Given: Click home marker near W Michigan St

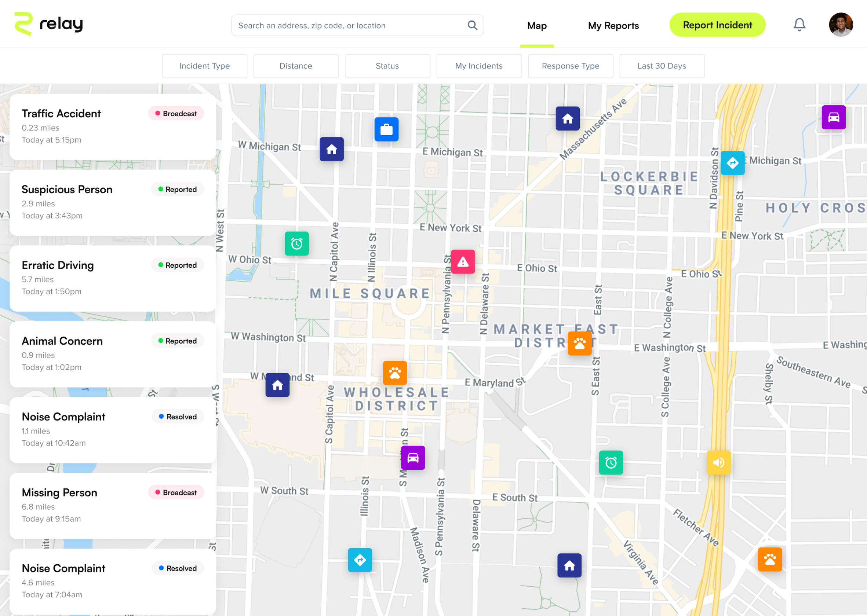Looking at the screenshot, I should click(331, 149).
